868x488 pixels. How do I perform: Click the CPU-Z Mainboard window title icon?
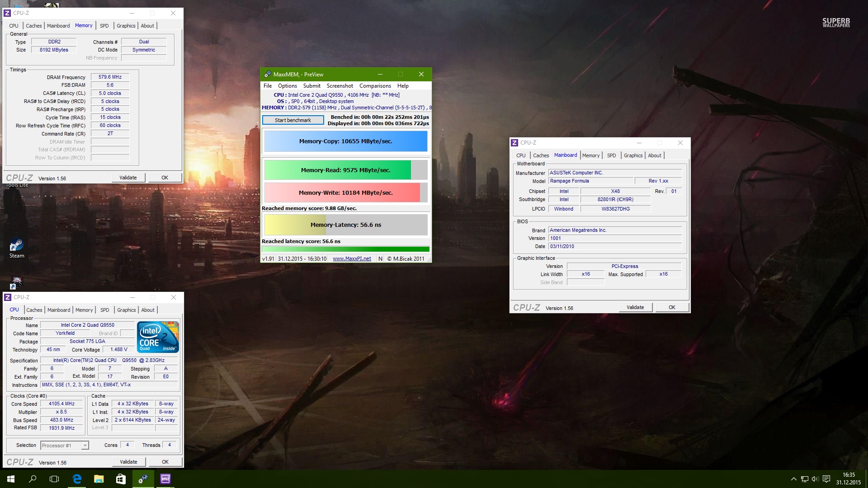(x=514, y=143)
